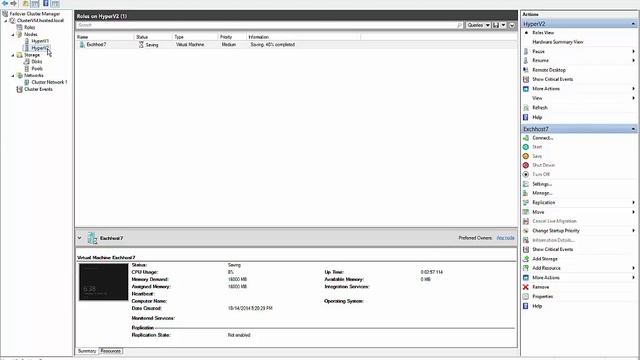Image resolution: width=640 pixels, height=360 pixels.
Task: Collapse the Exchhost7 details pane chevron
Action: click(80, 238)
